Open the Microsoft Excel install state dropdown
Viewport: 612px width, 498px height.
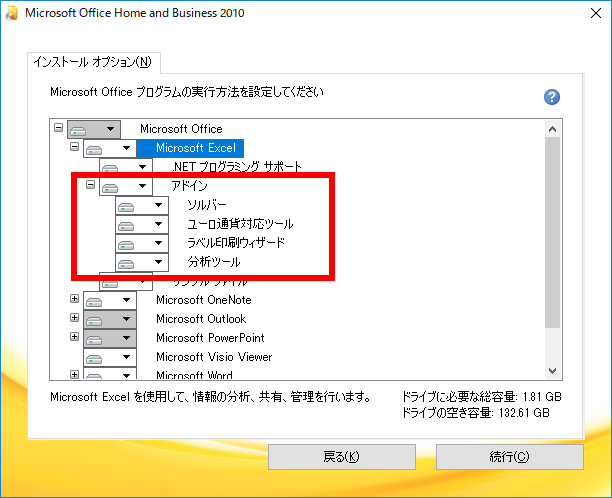110,148
